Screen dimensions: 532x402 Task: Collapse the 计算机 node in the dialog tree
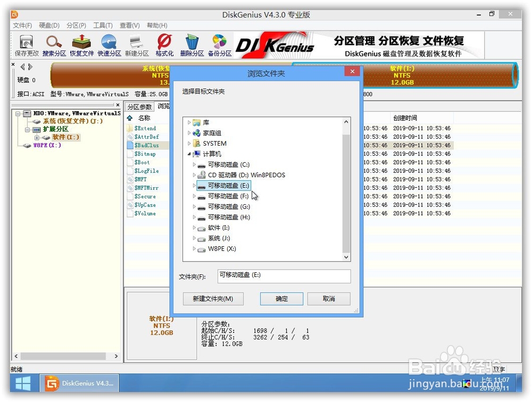pyautogui.click(x=189, y=154)
